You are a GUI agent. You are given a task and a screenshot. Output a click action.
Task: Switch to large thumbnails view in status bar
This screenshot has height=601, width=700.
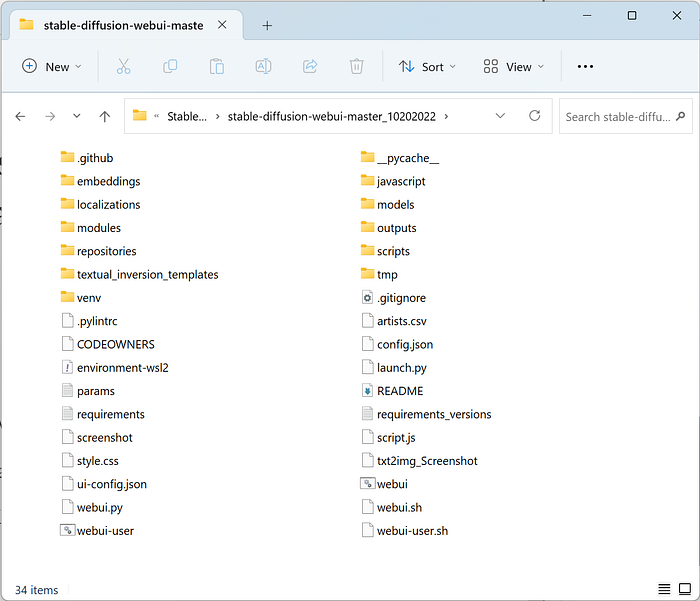click(x=685, y=589)
